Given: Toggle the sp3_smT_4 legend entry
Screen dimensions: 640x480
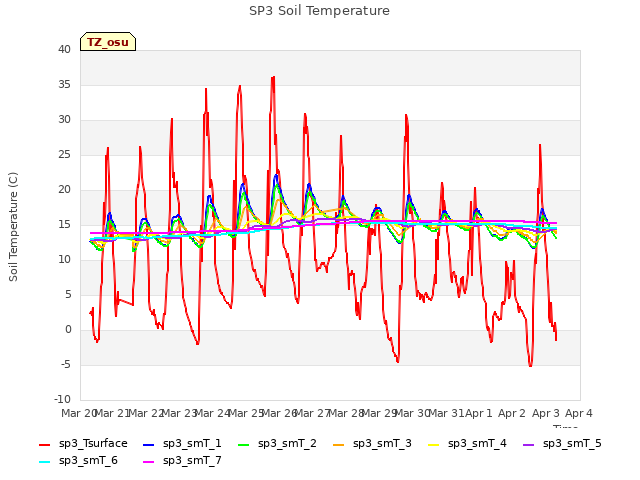Looking at the screenshot, I should [468, 444].
